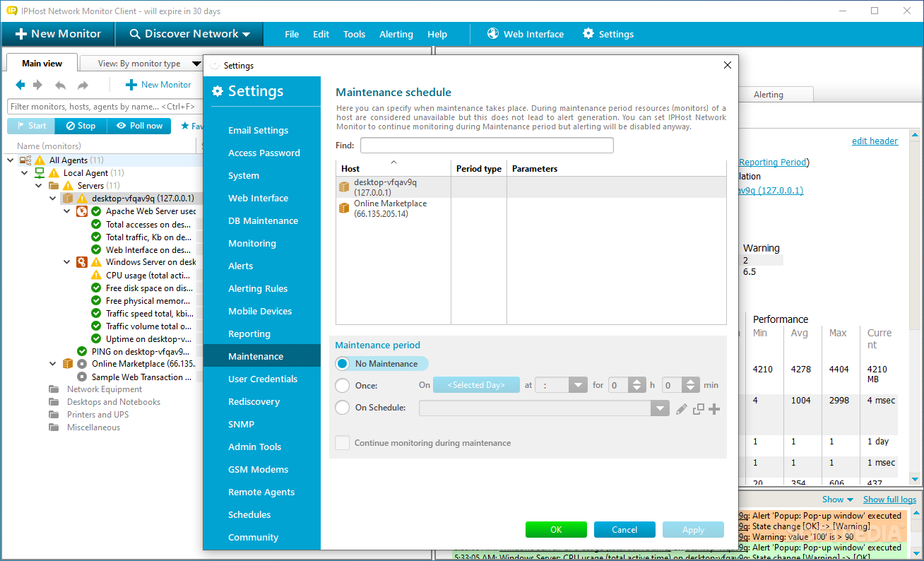Click the Settings gear icon in top bar
The image size is (924, 561).
click(588, 33)
